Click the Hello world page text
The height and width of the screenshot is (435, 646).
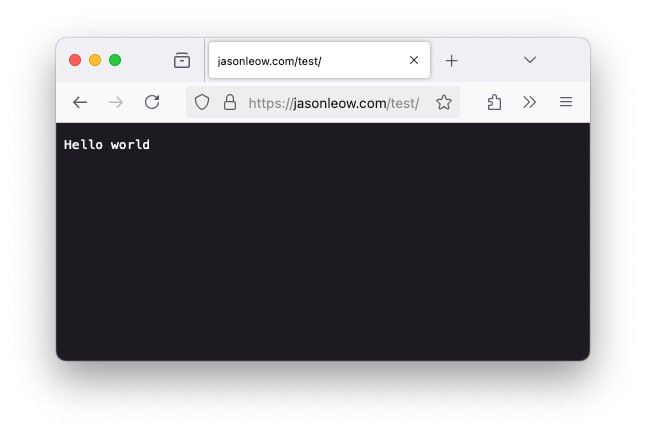tap(107, 145)
